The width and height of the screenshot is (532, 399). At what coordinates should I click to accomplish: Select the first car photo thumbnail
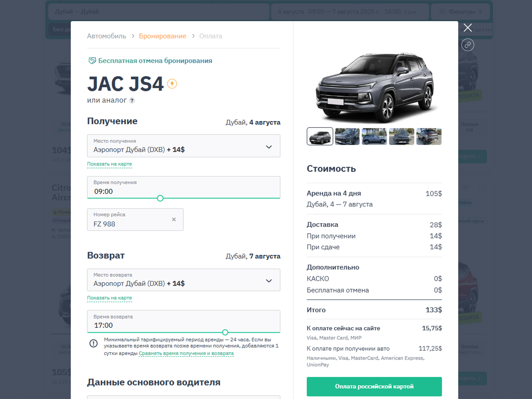[320, 136]
